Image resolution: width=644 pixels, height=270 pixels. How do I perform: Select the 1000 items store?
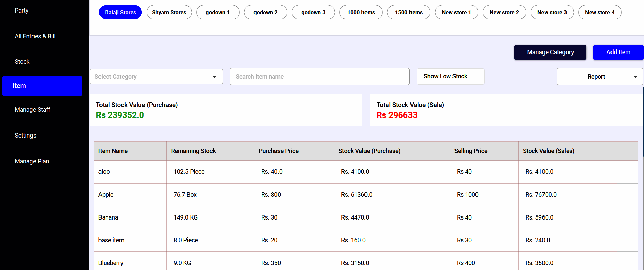tap(361, 12)
